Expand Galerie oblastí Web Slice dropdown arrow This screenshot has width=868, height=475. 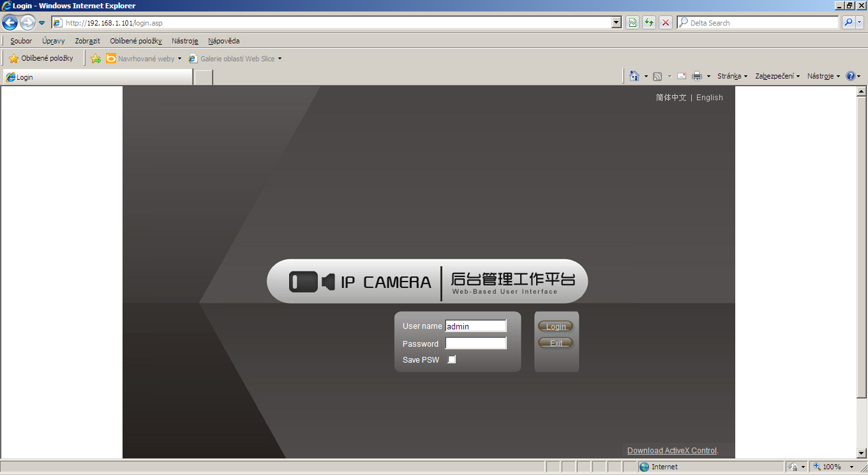click(280, 59)
